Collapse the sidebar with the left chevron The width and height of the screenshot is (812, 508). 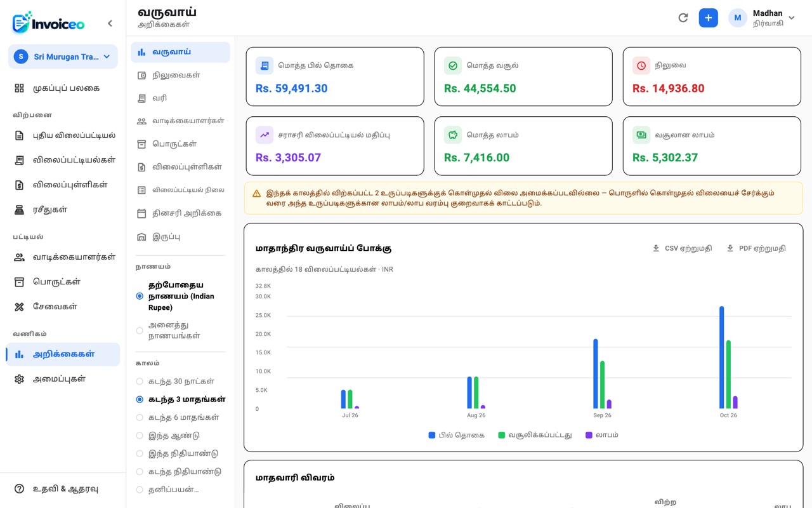click(110, 23)
